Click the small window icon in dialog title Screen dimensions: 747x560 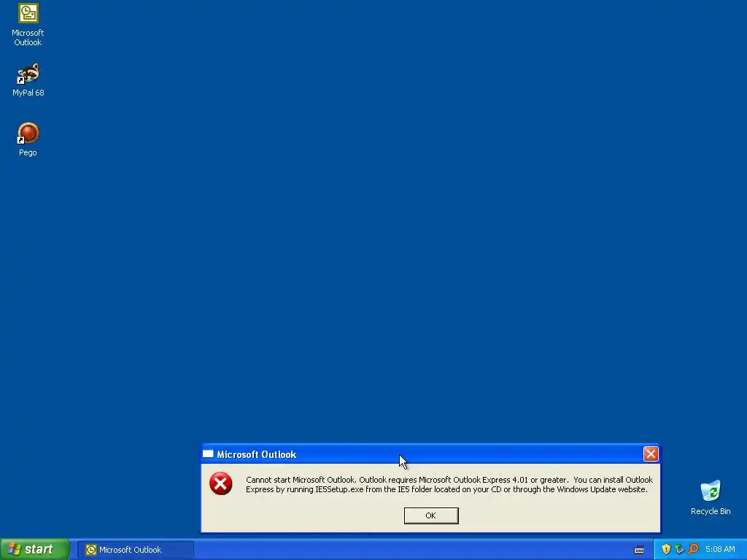click(x=208, y=454)
